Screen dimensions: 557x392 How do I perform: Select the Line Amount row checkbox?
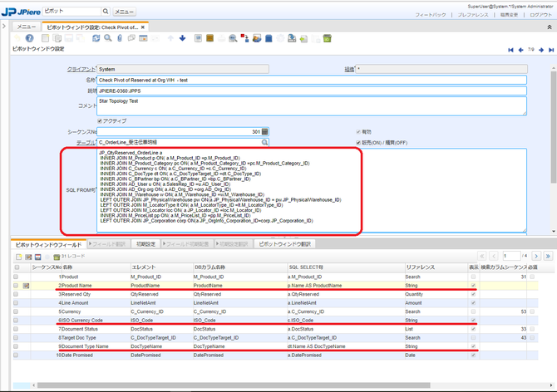click(x=16, y=303)
